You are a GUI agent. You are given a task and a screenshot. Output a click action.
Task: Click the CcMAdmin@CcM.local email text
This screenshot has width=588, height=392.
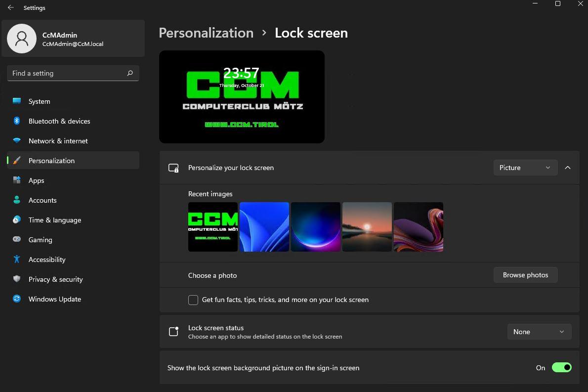coord(73,44)
